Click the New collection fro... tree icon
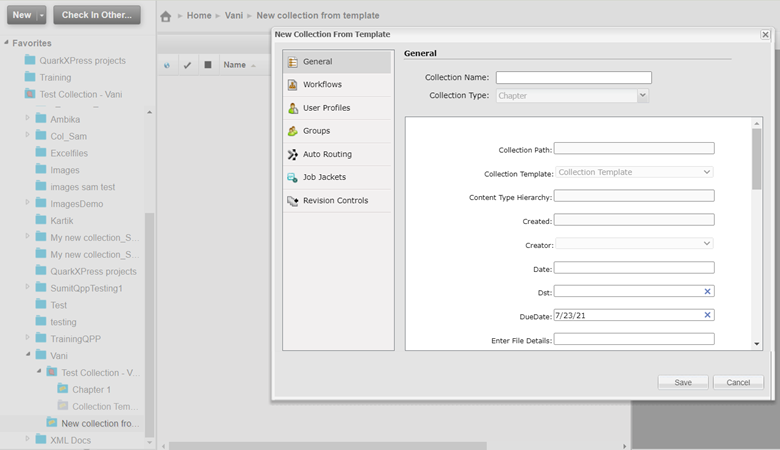Viewport: 780px width, 450px height. (x=52, y=422)
